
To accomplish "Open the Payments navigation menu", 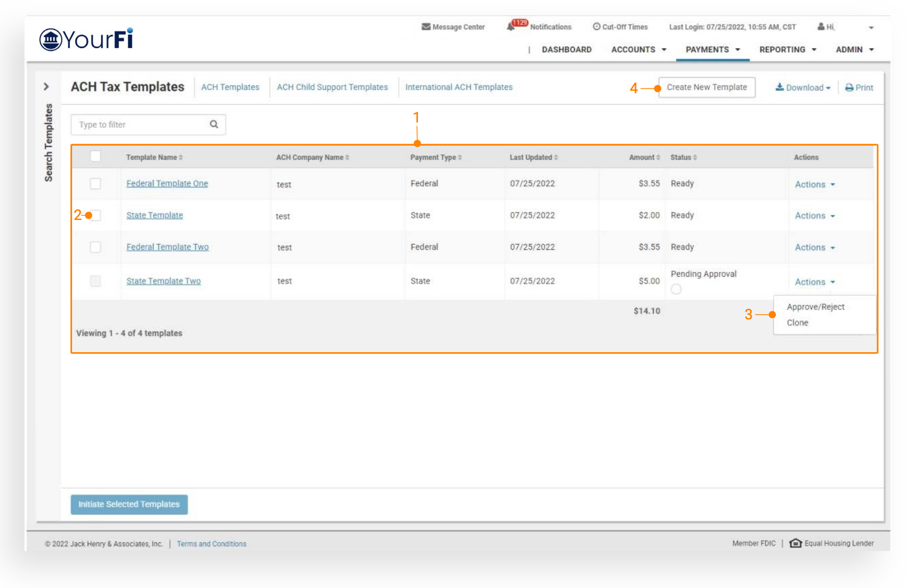I will coord(712,49).
